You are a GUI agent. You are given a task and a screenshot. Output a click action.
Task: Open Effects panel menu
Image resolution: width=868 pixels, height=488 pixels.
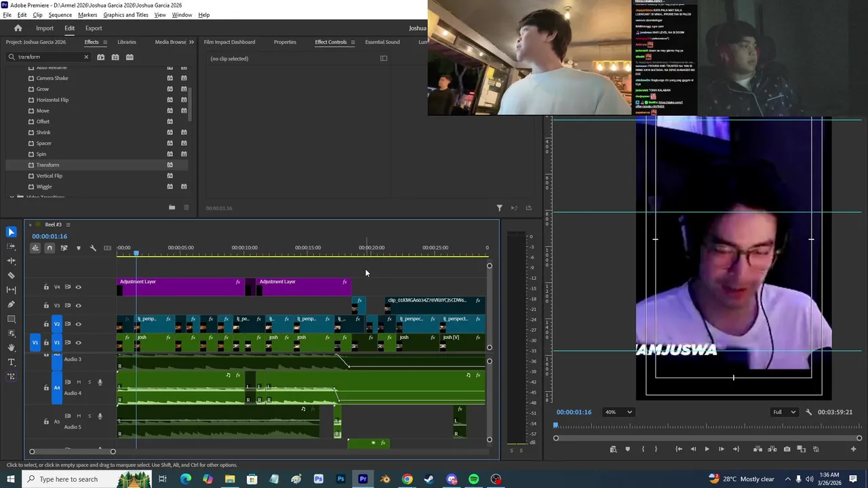[x=104, y=42]
